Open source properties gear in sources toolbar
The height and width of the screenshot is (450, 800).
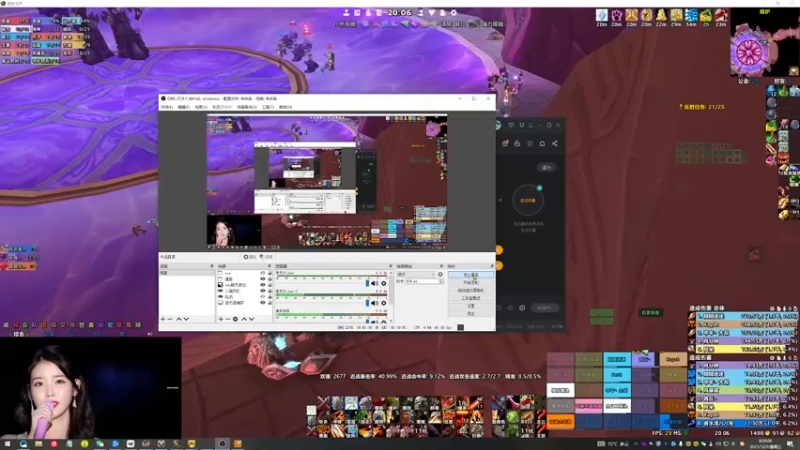tap(235, 319)
